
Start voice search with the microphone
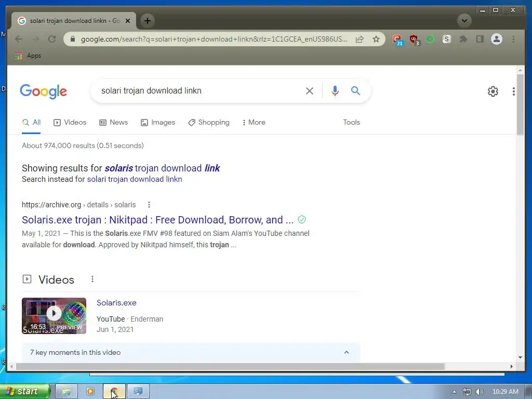pos(335,91)
